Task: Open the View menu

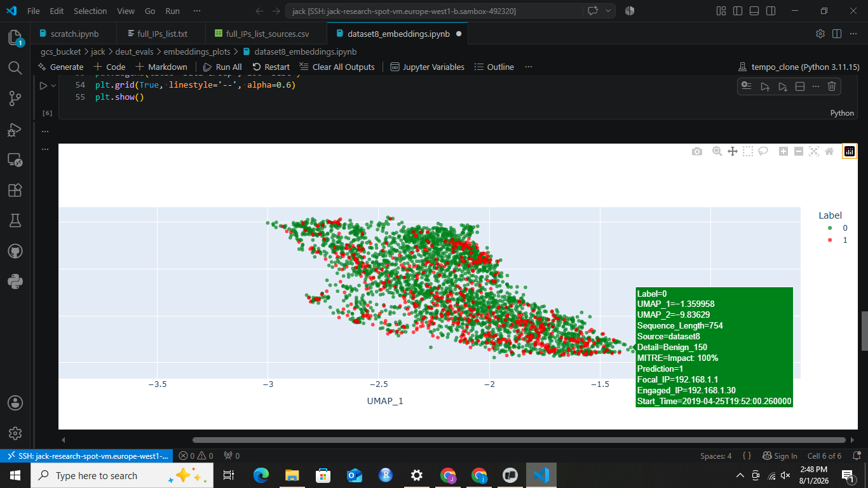Action: (x=126, y=11)
